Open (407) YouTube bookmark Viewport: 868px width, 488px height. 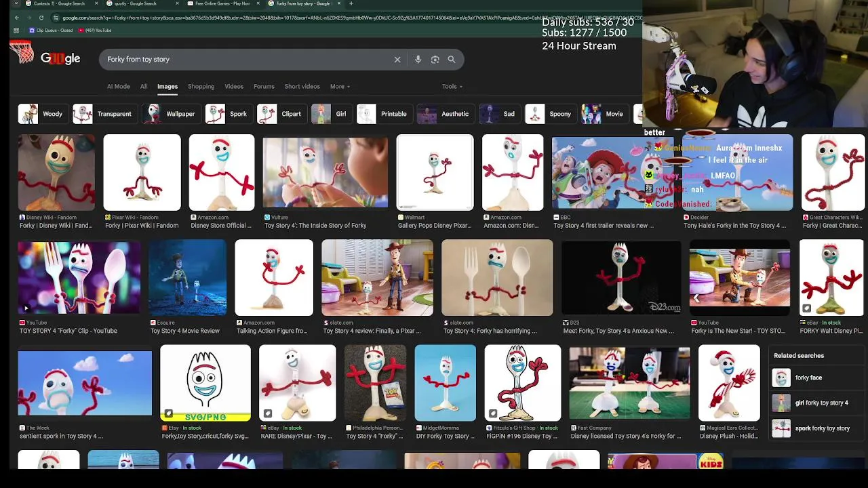click(x=95, y=30)
